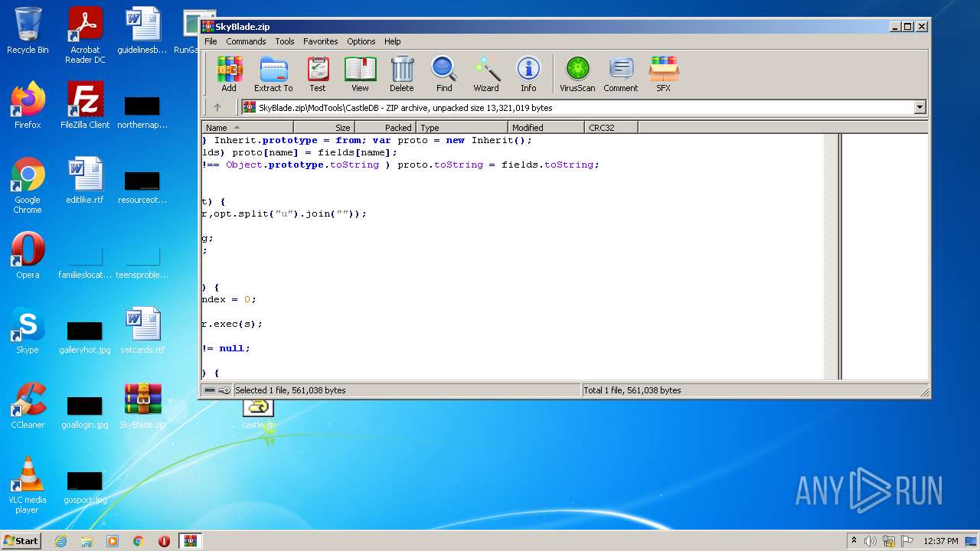Select yetcards.rtf desktop file
This screenshot has width=980, height=551.
pyautogui.click(x=142, y=331)
